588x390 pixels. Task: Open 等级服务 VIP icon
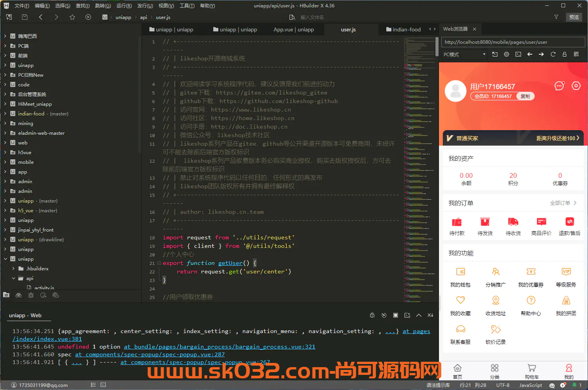(x=566, y=271)
